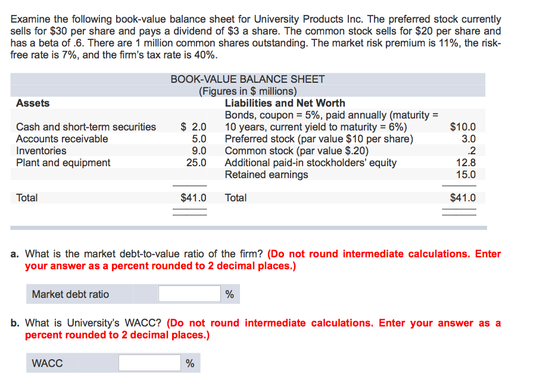Click the ".2" common stock value
The image size is (555, 392).
[472, 151]
